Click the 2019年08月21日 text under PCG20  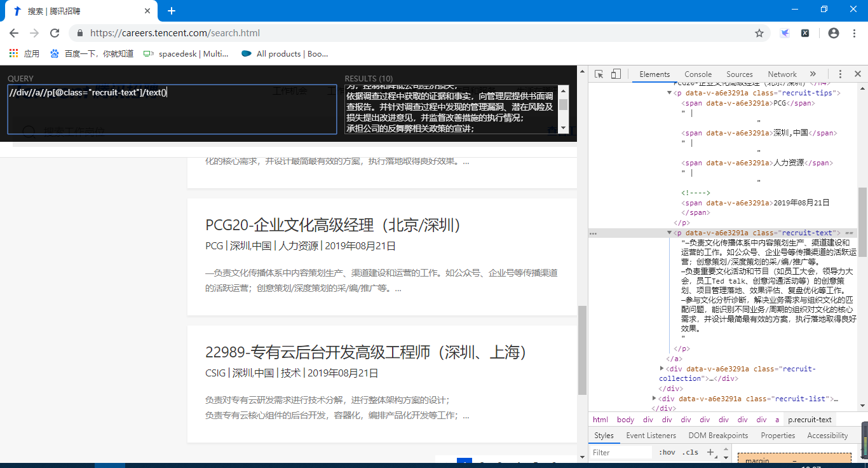360,246
